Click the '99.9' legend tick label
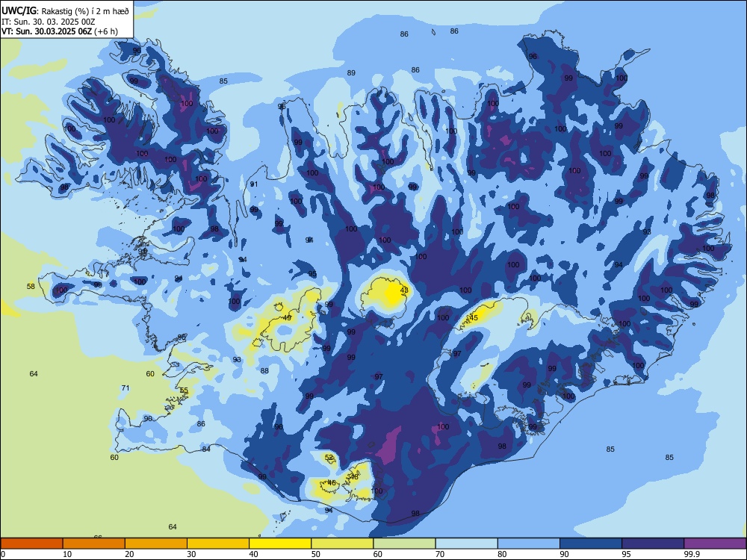The image size is (747, 560). click(691, 554)
